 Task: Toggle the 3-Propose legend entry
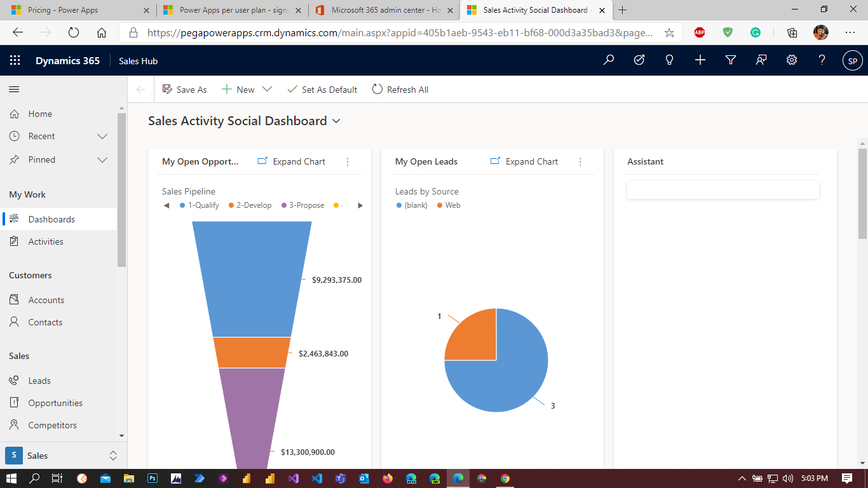[302, 205]
